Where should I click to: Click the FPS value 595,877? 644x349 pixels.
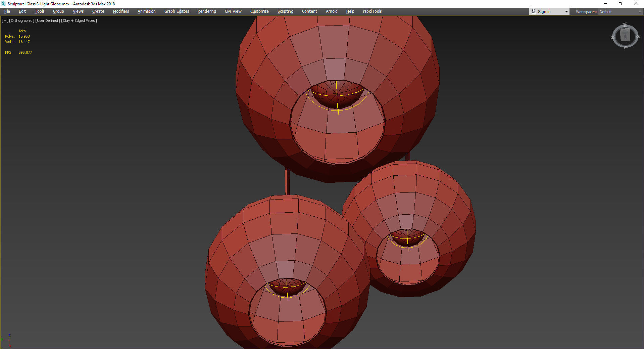point(25,52)
